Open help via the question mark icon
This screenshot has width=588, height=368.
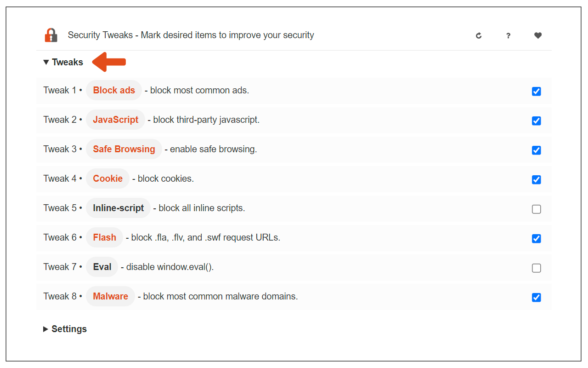click(508, 35)
